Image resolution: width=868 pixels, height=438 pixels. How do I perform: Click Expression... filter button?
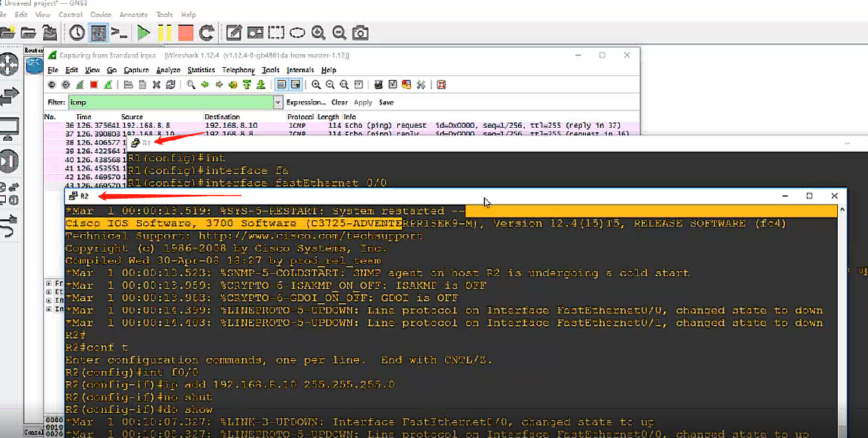coord(306,102)
